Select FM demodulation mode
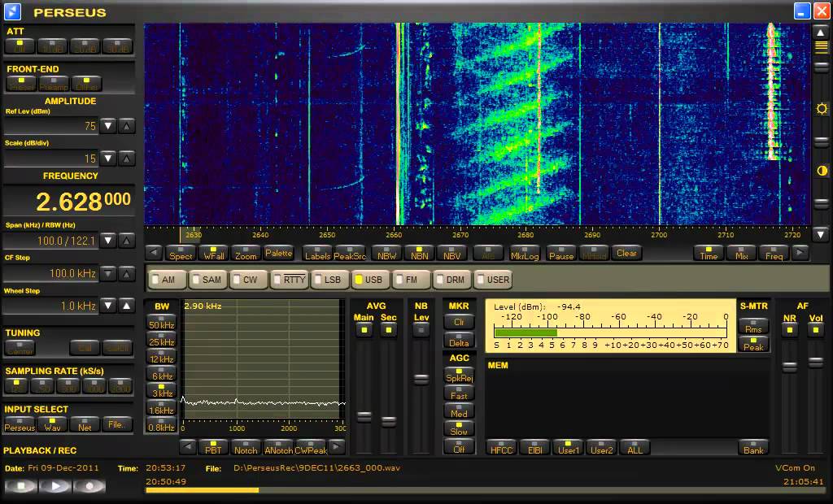Viewport: 833px width, 504px height. 411,280
